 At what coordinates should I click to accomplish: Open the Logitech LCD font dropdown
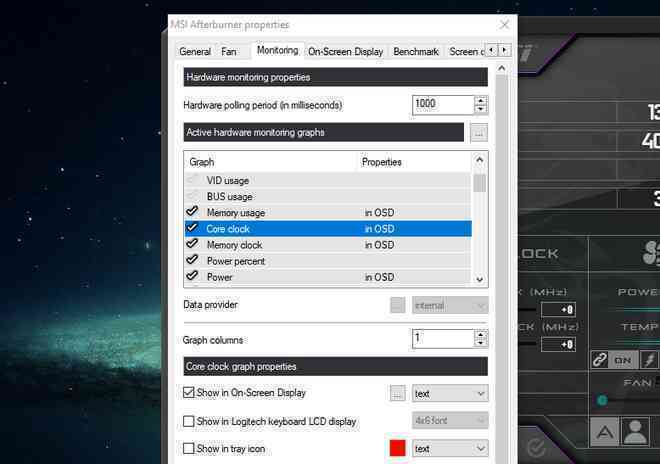[450, 421]
